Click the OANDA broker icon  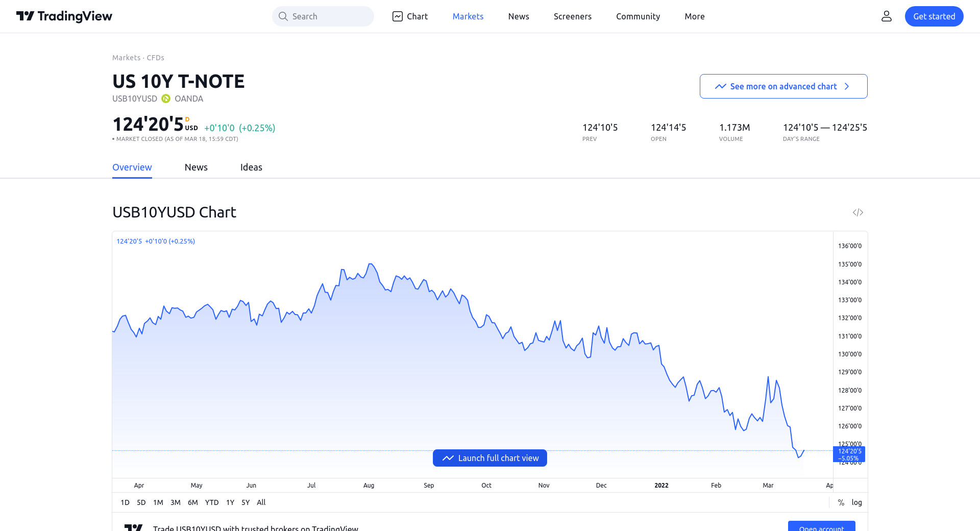[166, 99]
